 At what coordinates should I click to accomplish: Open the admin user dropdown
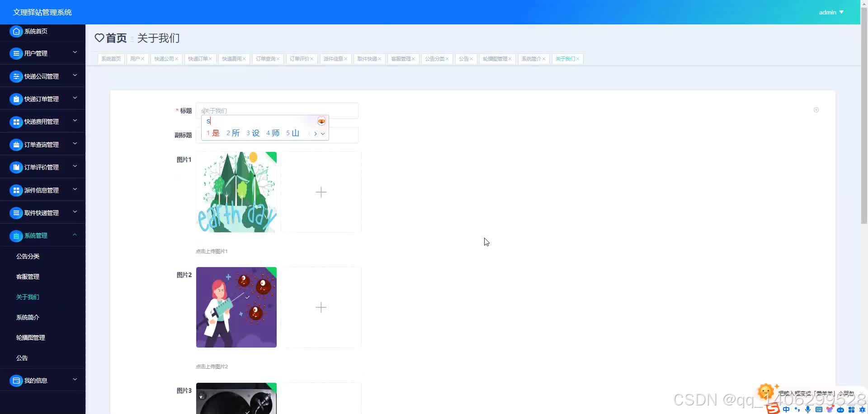(x=831, y=12)
